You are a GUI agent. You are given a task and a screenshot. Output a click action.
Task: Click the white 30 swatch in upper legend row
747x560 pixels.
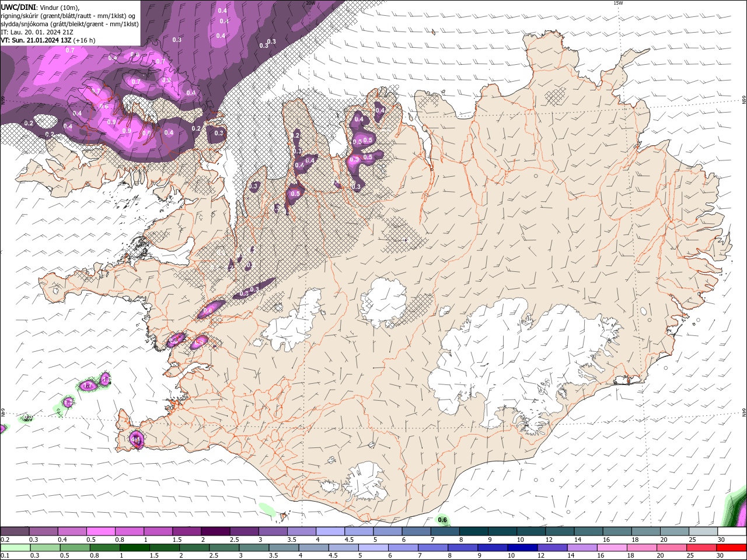732,531
